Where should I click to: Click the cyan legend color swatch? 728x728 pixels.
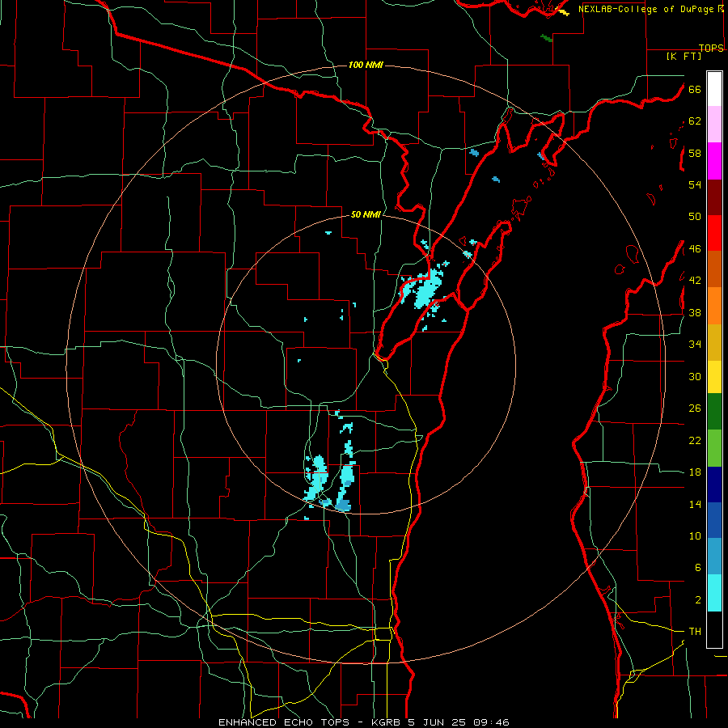(714, 594)
